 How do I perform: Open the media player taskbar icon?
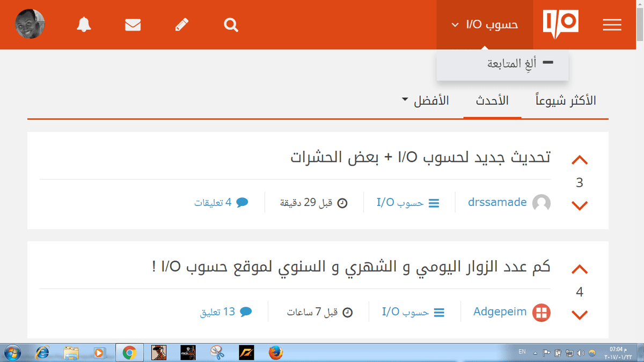(x=99, y=352)
